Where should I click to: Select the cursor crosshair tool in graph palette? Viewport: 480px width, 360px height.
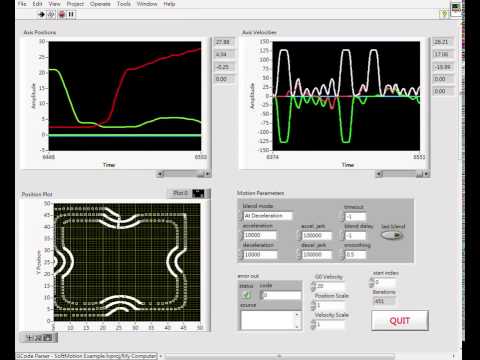29,338
